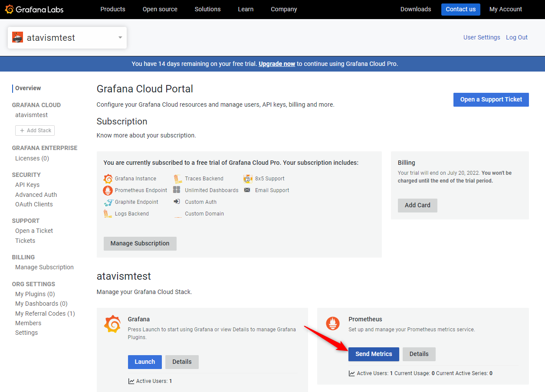Open the Solutions navigation menu

(207, 9)
